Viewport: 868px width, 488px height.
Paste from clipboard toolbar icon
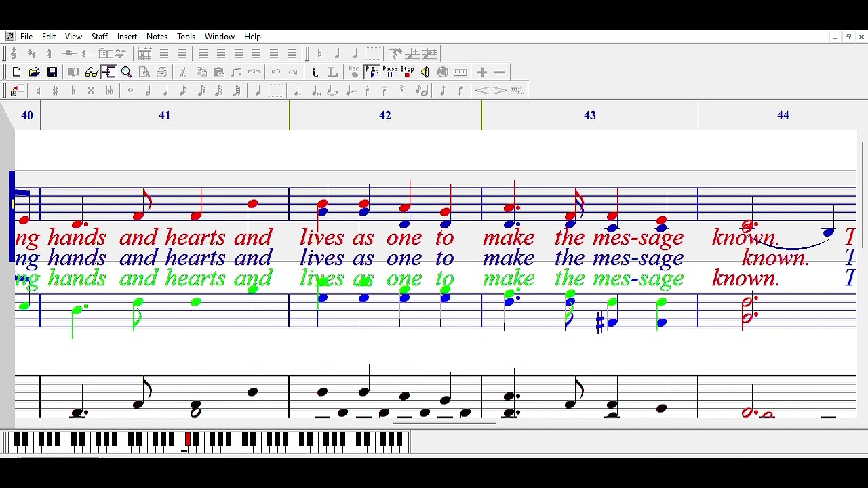click(x=219, y=72)
